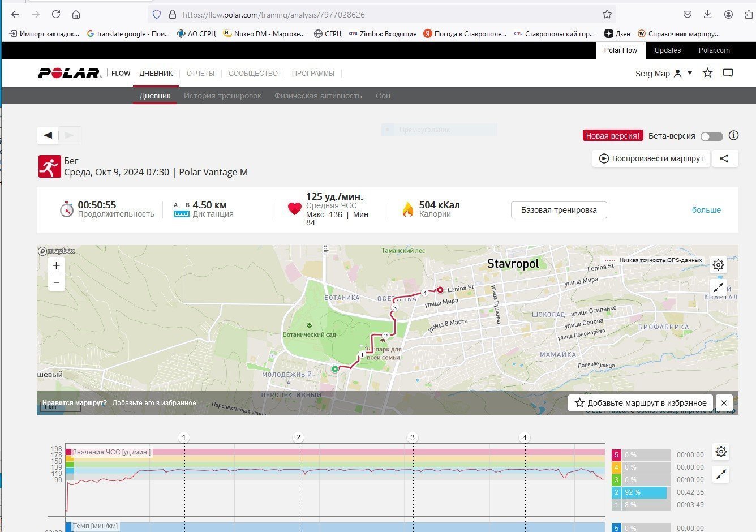756x532 pixels.
Task: Open the translate google bookmark
Action: 128,33
